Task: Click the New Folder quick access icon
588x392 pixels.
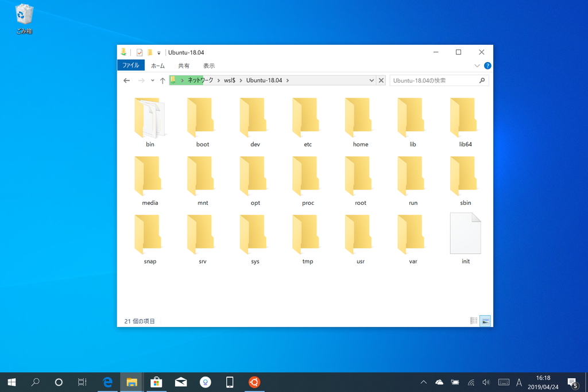Action: [x=150, y=52]
